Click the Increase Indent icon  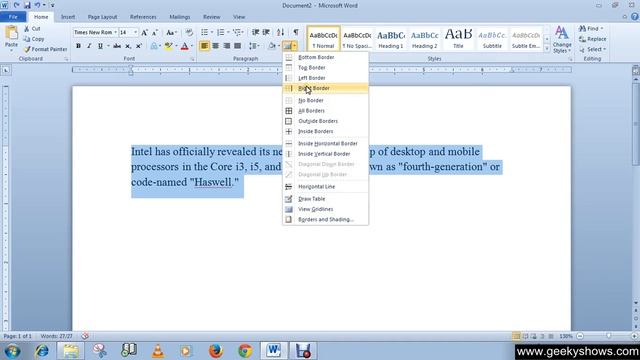click(x=266, y=32)
